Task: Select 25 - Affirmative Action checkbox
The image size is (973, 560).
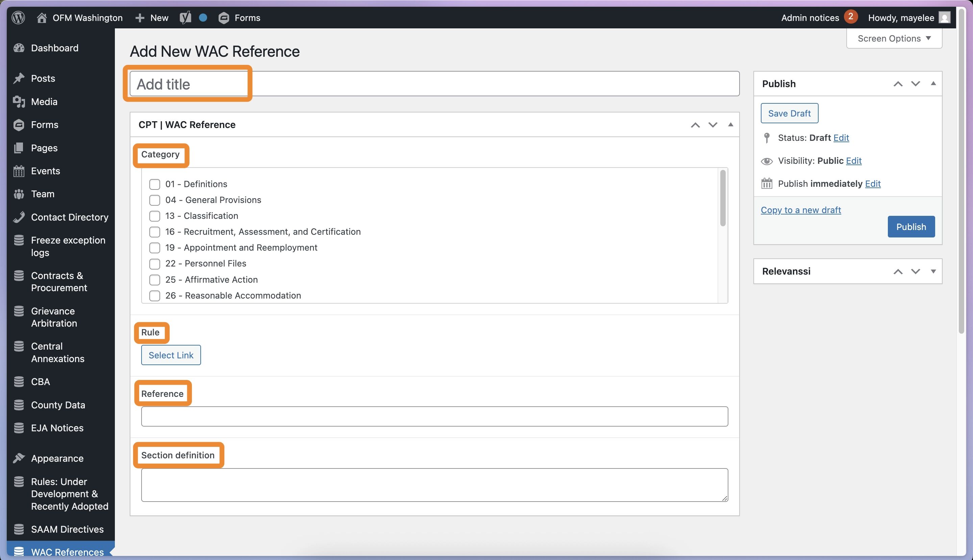Action: 155,280
